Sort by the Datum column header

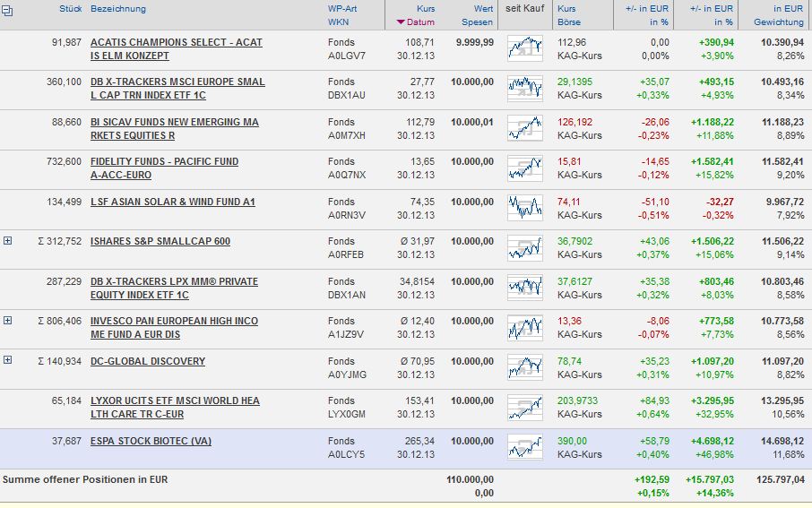tap(420, 22)
